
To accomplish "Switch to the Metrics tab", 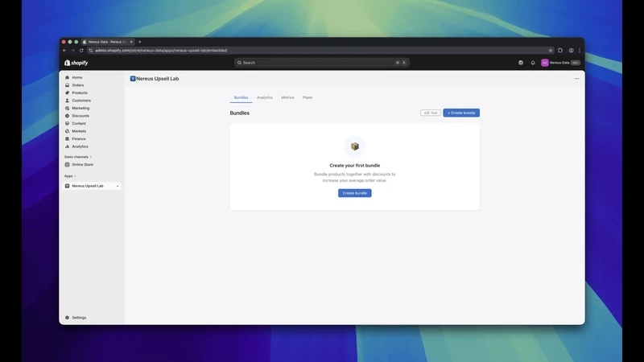I will [x=287, y=97].
